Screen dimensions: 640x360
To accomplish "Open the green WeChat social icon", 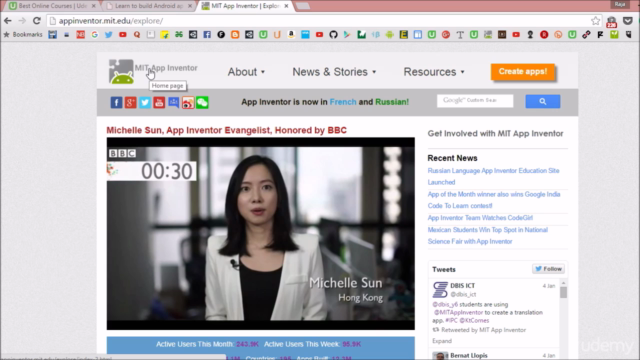I will [202, 102].
